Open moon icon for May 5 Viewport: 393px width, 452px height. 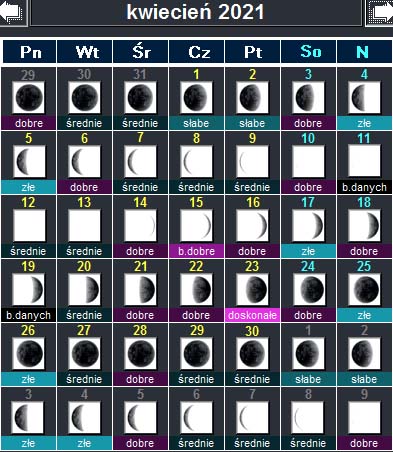(140, 418)
